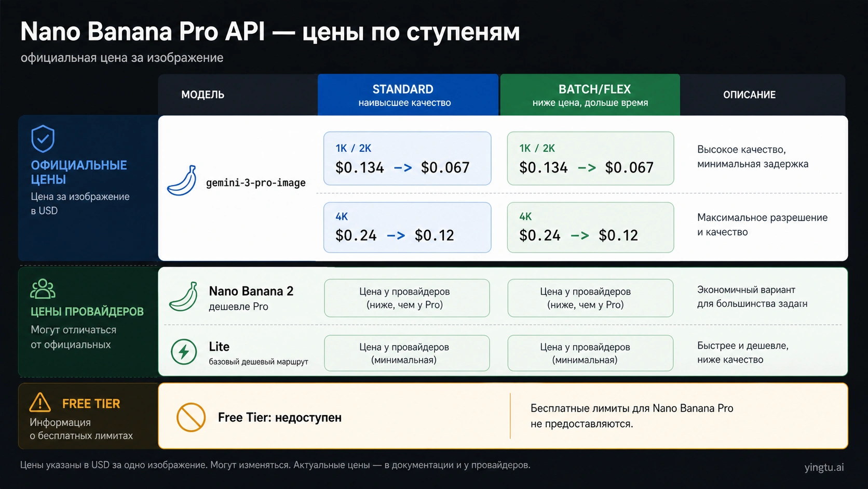The height and width of the screenshot is (489, 868).
Task: Click Lite Standard provider minimal price box
Action: 407,353
